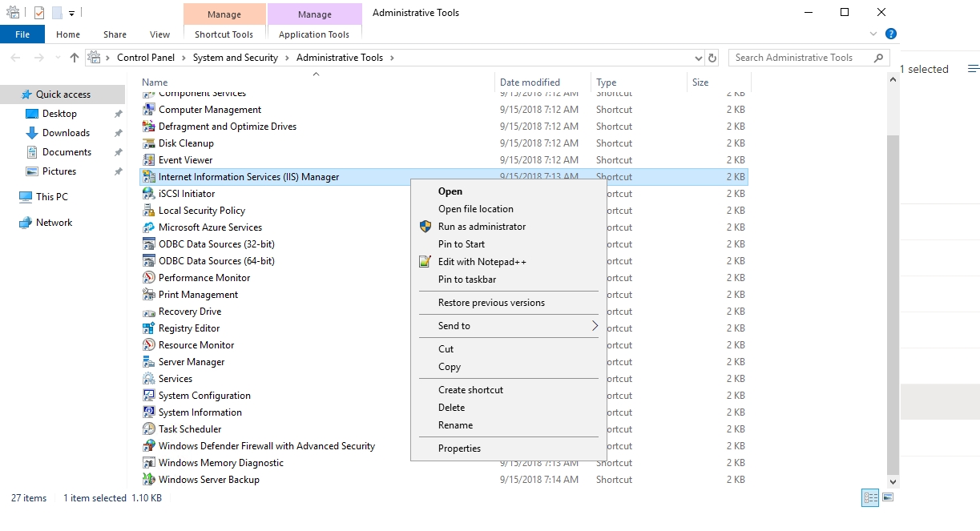Navigate to System and Security breadcrumb

[x=235, y=58]
